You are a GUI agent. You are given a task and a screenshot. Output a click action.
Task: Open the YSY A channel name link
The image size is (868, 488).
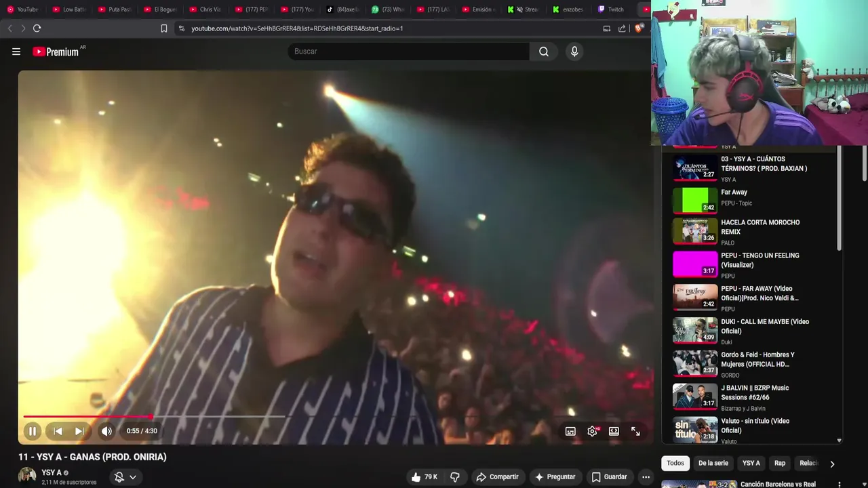pyautogui.click(x=52, y=472)
